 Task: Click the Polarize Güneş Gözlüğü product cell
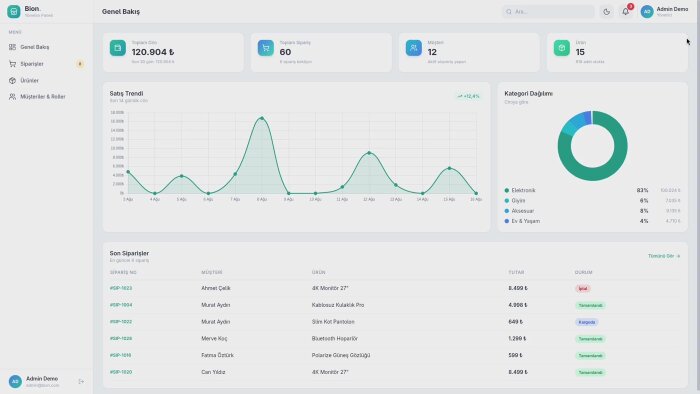click(x=341, y=355)
